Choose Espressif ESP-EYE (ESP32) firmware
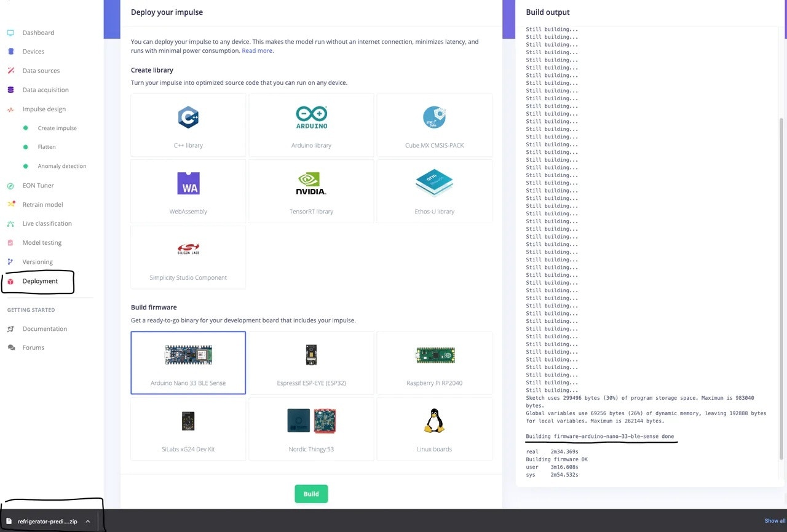This screenshot has width=787, height=532. (x=311, y=363)
